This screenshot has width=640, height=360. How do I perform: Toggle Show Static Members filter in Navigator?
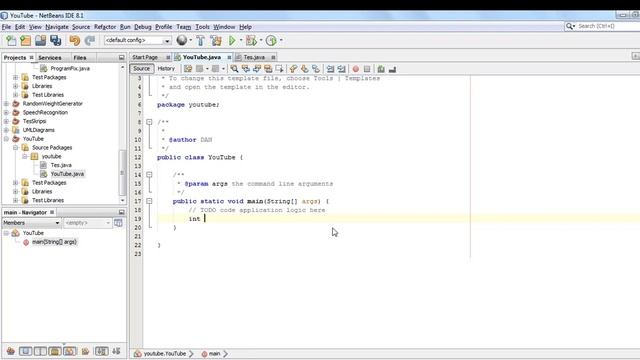(40, 351)
